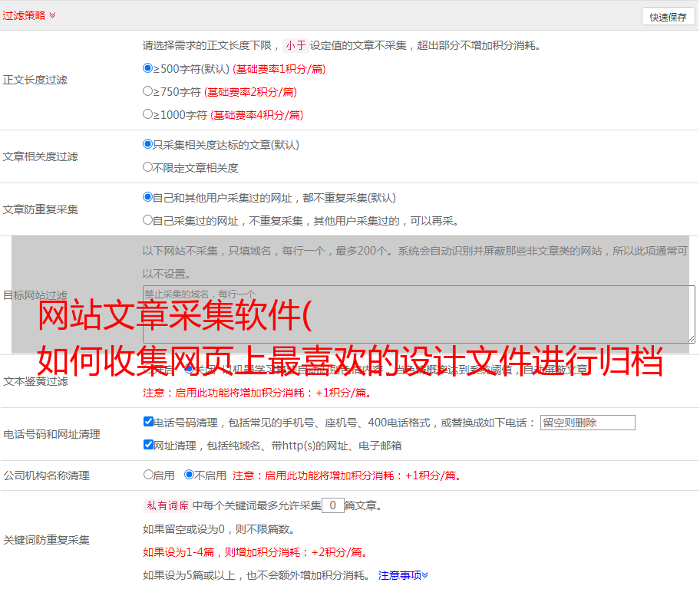This screenshot has width=700, height=589.
Task: Enable 公司机构名称清理 with 启用 radio
Action: [148, 475]
